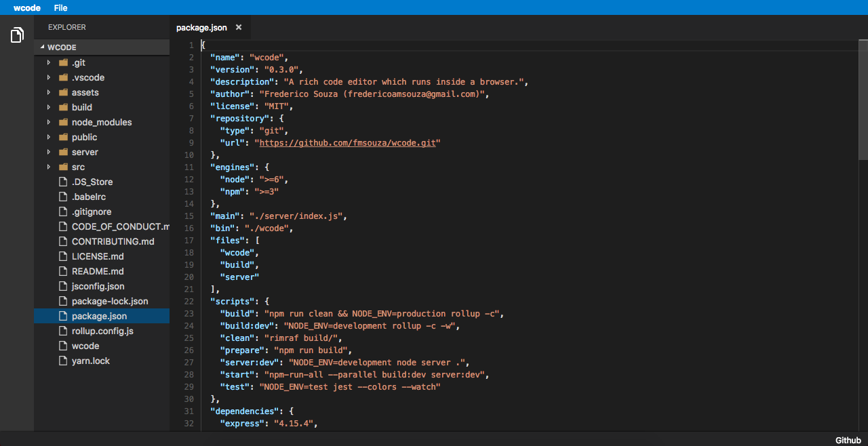Open CONTRIBUTING.md file
The image size is (868, 446).
[x=102, y=241]
